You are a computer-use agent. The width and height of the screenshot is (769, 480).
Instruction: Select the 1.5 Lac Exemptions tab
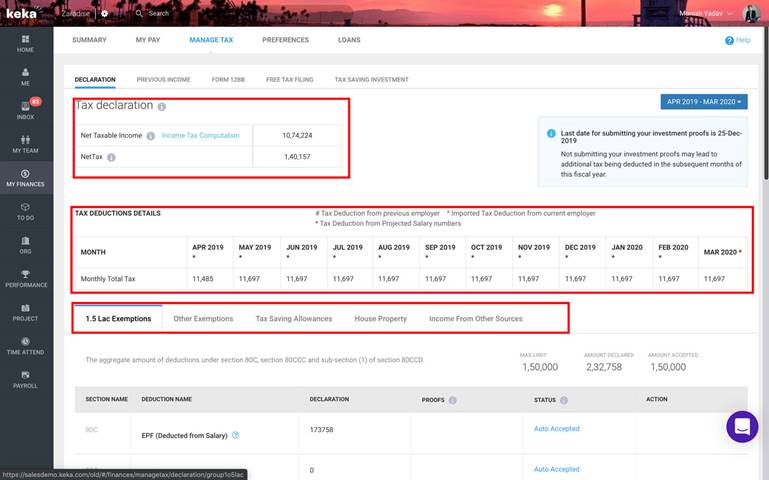118,319
